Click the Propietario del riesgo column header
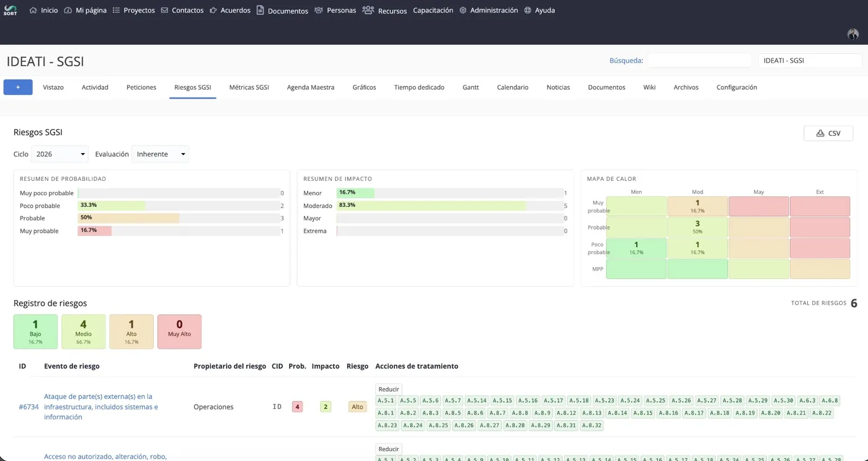868x461 pixels. [x=230, y=366]
